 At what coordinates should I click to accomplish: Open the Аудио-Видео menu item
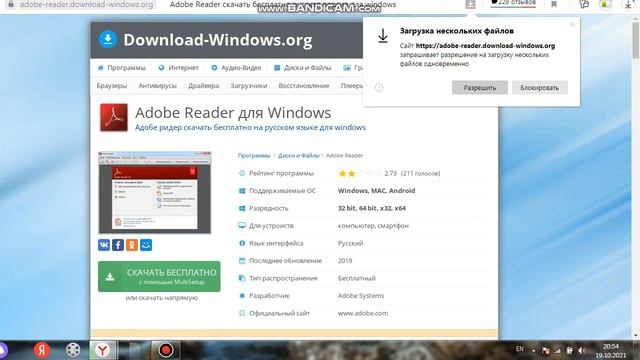236,68
